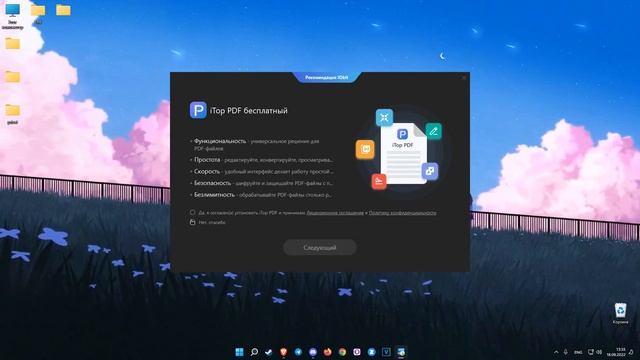640x360 pixels.
Task: Select the agree to install iTop PDF option
Action: click(193, 213)
